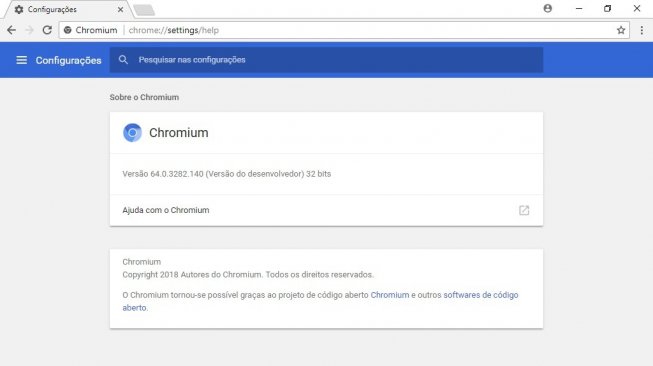Restore down the Chromium window
This screenshot has height=366, width=653.
(608, 8)
